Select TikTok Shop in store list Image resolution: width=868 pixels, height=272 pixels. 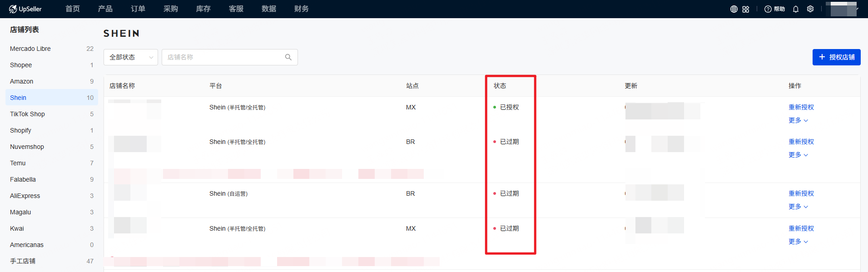(x=27, y=114)
